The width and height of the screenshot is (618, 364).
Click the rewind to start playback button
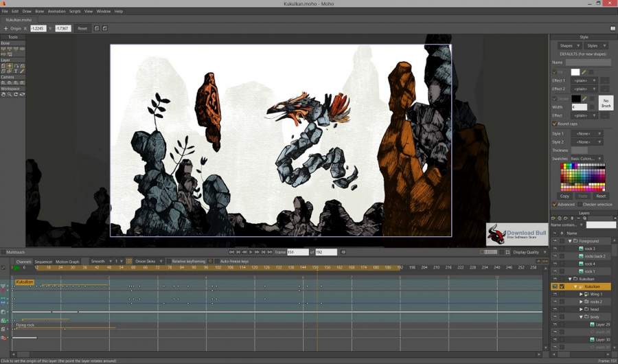(x=232, y=252)
